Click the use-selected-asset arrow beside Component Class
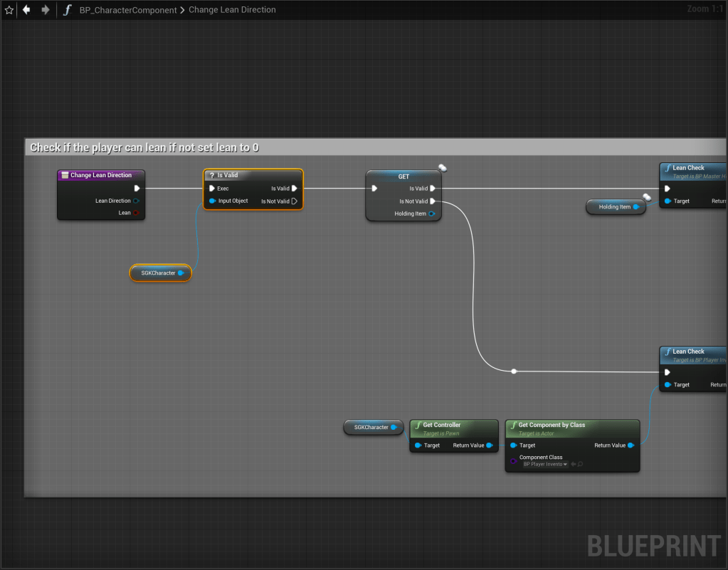The width and height of the screenshot is (728, 570). [573, 464]
